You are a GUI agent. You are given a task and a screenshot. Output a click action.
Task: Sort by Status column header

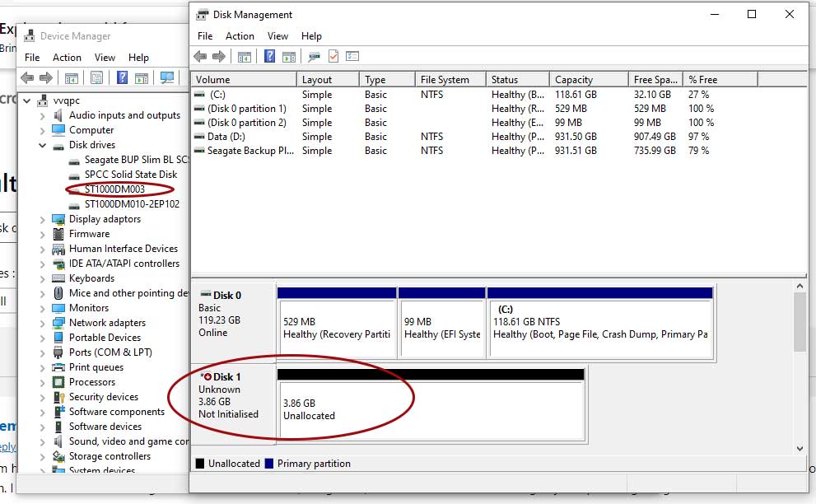point(517,80)
